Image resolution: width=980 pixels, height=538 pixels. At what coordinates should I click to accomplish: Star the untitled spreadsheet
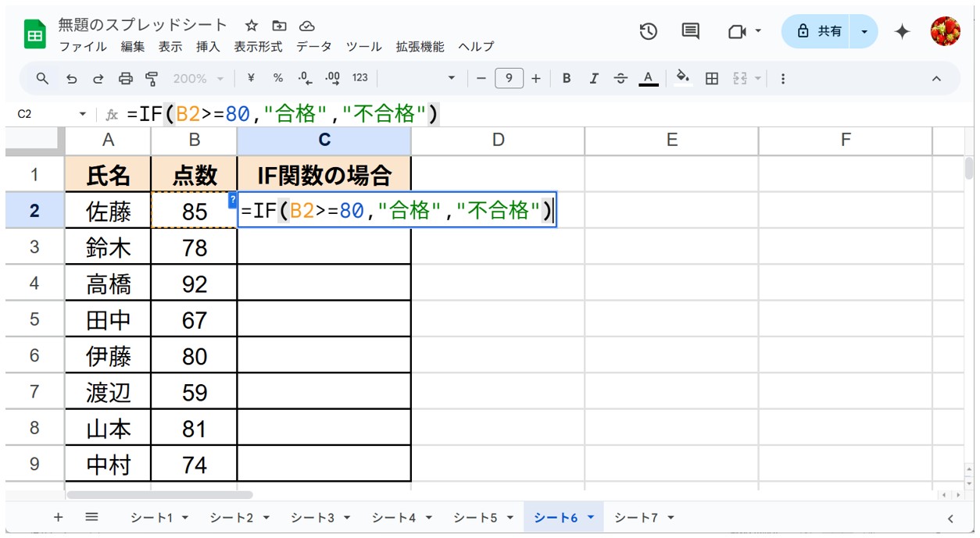pyautogui.click(x=252, y=26)
